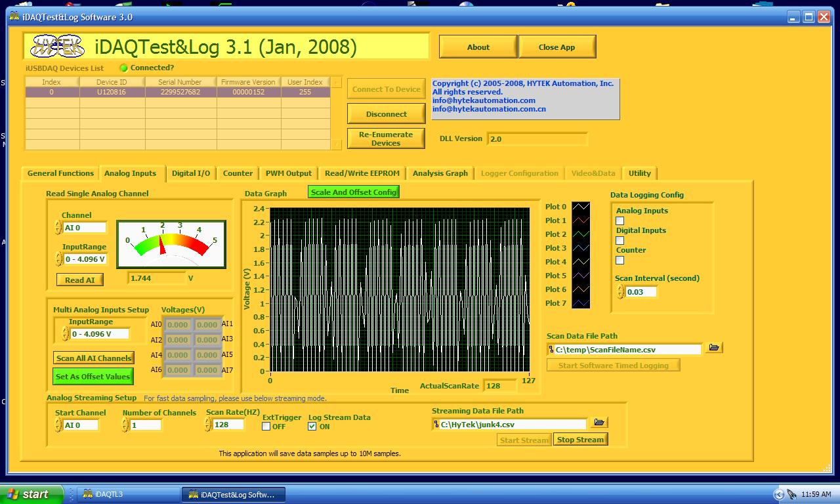Open the Windows start menu
Image resolution: width=840 pixels, height=504 pixels.
[31, 494]
